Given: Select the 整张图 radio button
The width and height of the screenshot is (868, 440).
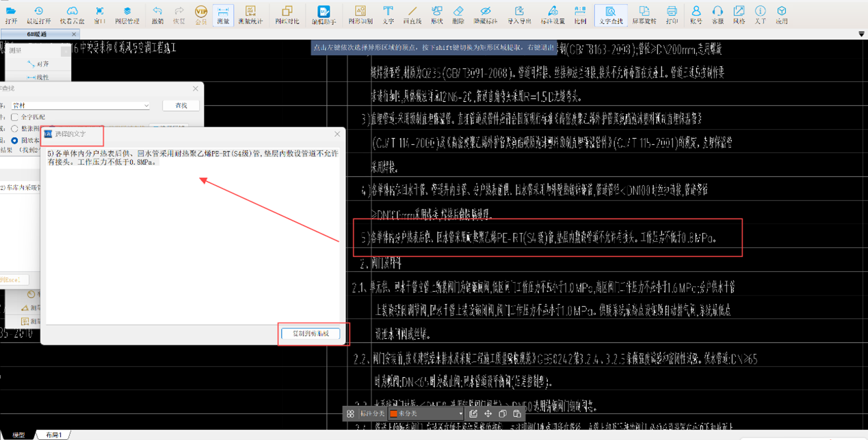Looking at the screenshot, I should click(14, 128).
